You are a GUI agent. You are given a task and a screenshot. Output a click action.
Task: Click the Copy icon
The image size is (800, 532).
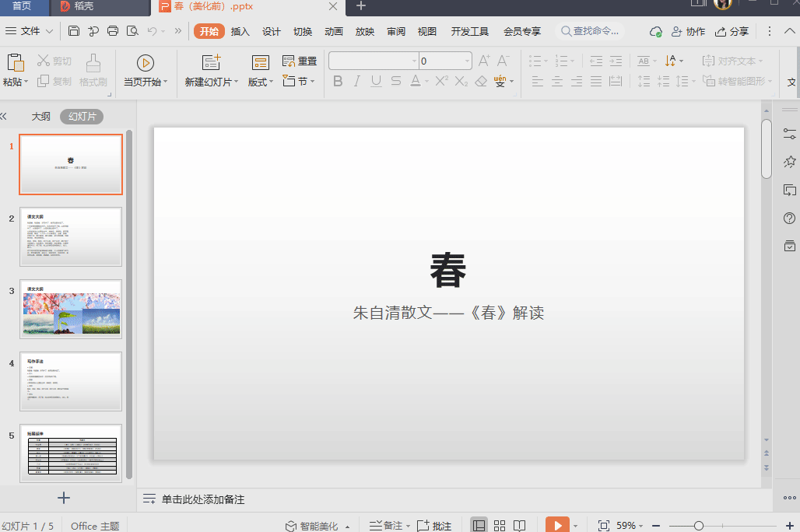click(x=44, y=81)
